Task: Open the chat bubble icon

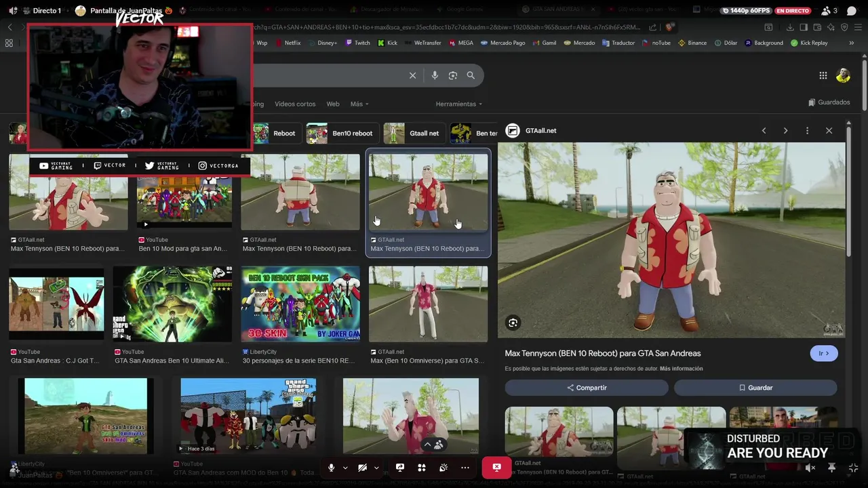Action: 852,11
